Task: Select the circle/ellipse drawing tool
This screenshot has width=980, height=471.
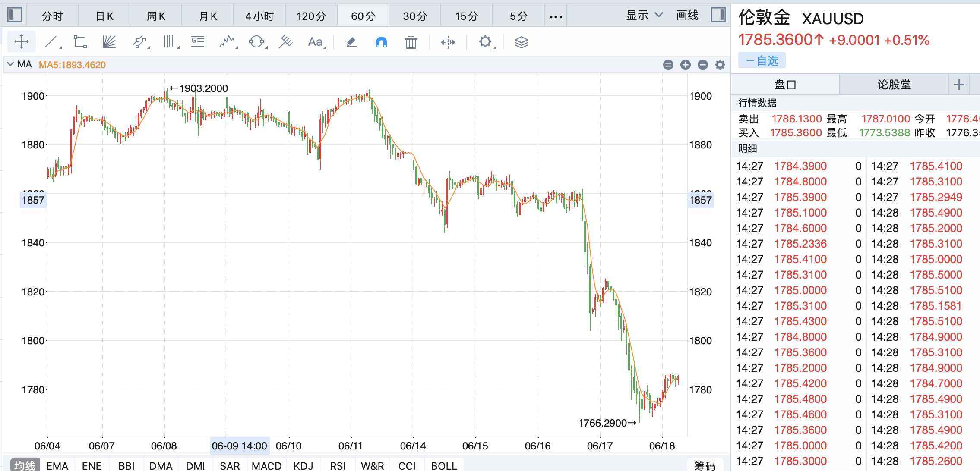Action: pyautogui.click(x=257, y=42)
